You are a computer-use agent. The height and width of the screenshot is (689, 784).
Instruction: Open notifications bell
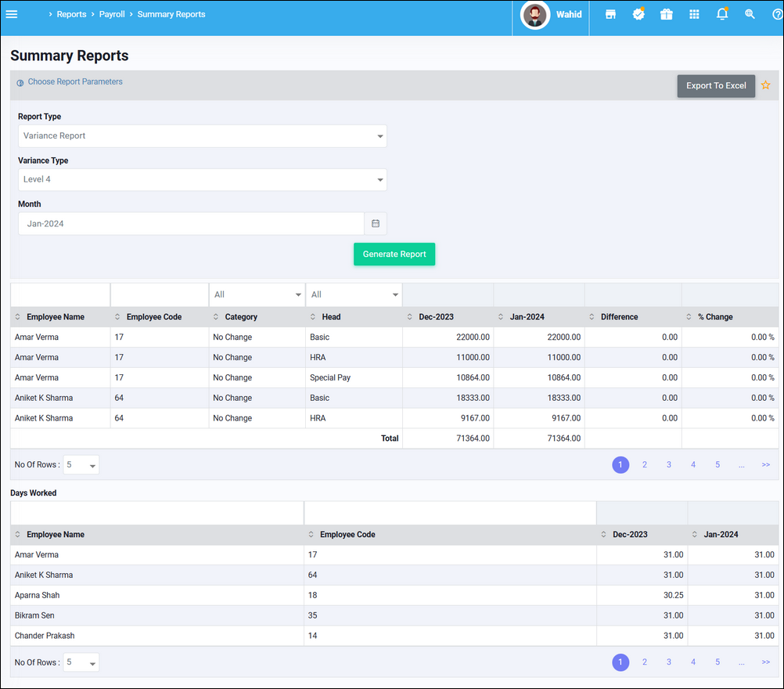pos(722,14)
